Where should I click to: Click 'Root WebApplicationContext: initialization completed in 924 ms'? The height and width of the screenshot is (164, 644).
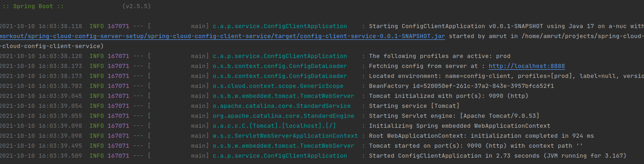pos(481,136)
